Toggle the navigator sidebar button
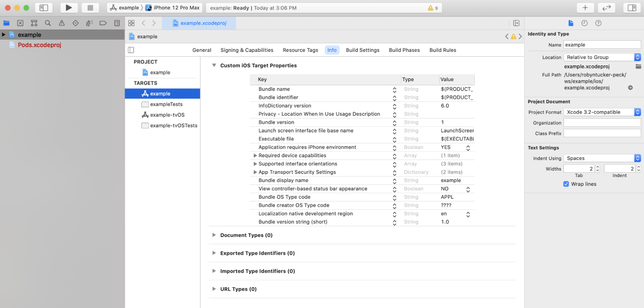This screenshot has height=308, width=644. pos(44,8)
